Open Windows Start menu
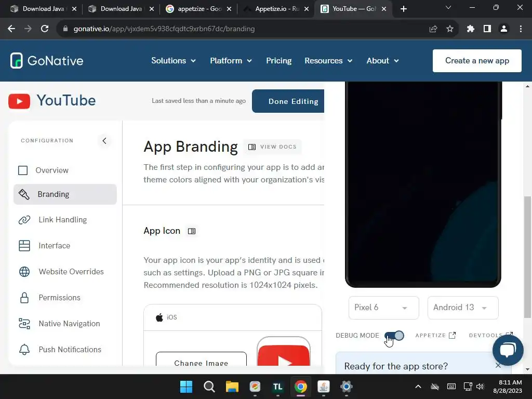Screen dimensions: 532x399 point(187,387)
